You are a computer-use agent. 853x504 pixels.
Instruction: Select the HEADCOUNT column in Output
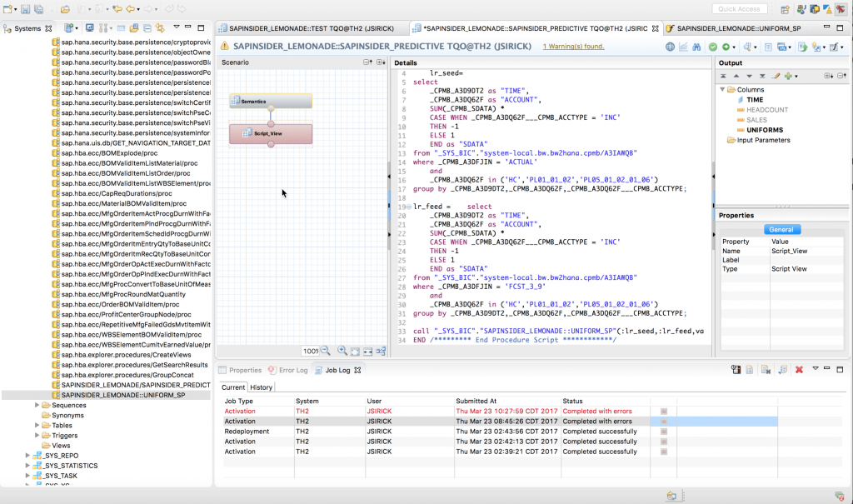click(767, 110)
